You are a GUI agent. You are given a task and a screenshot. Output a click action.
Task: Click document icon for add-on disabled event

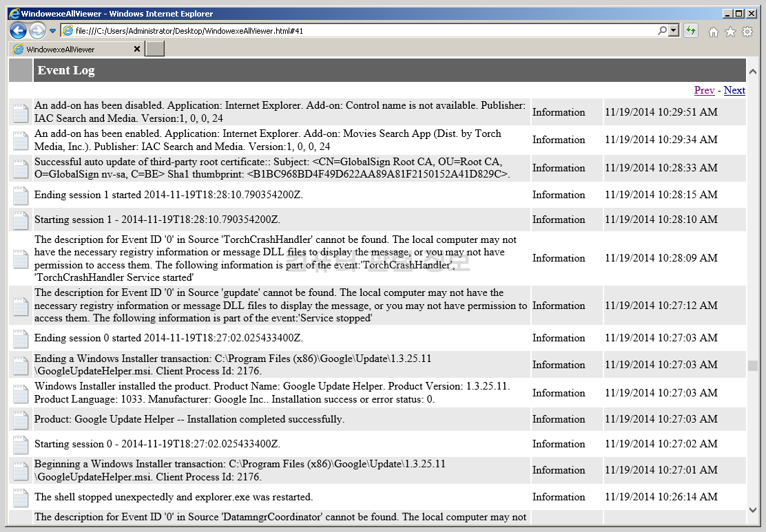point(21,113)
